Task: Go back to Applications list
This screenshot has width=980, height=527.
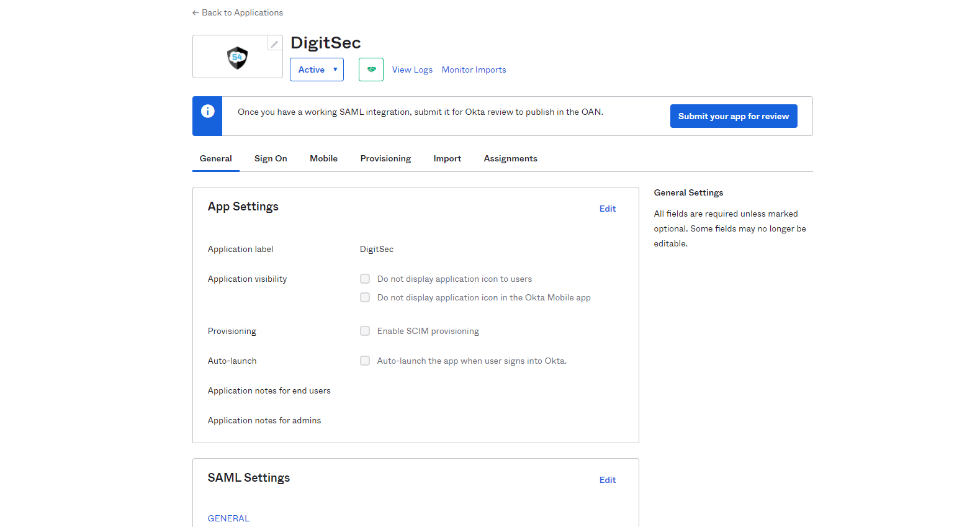Action: point(238,12)
